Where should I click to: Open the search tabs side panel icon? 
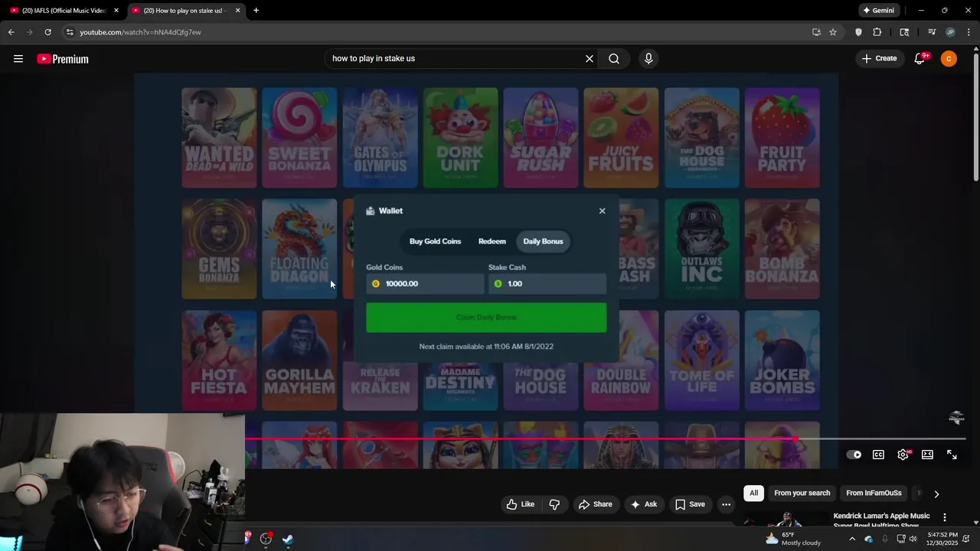click(904, 32)
